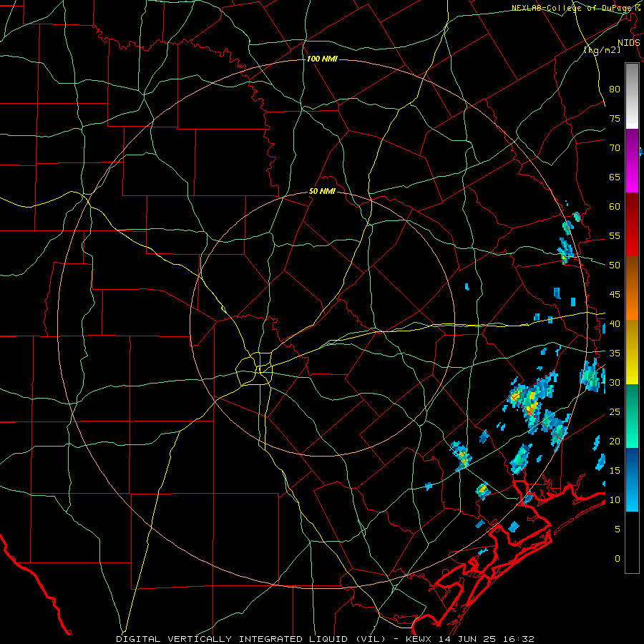Click the legend value 5

[x=618, y=529]
